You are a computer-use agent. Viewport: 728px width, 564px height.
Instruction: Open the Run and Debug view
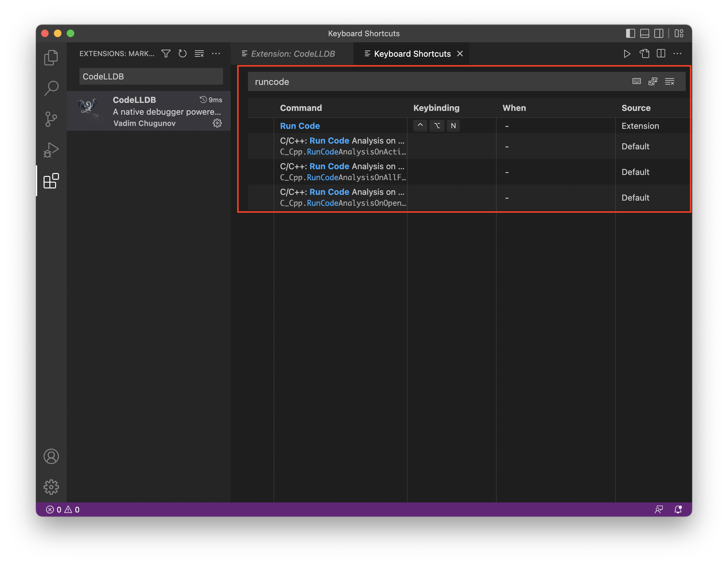[51, 150]
